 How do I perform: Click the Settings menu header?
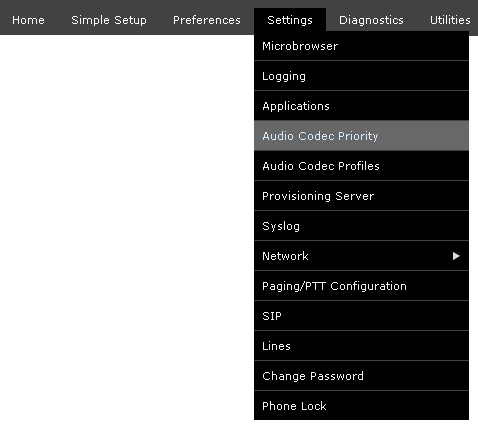coord(290,20)
